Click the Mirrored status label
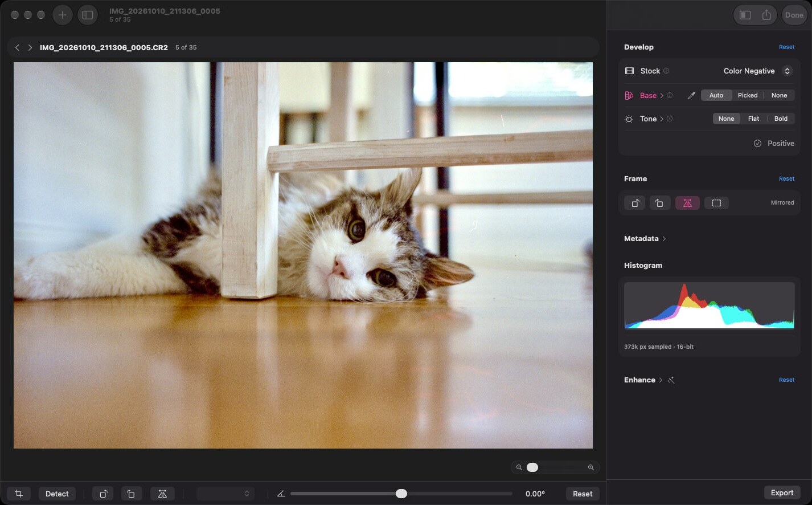812x505 pixels. coord(782,203)
